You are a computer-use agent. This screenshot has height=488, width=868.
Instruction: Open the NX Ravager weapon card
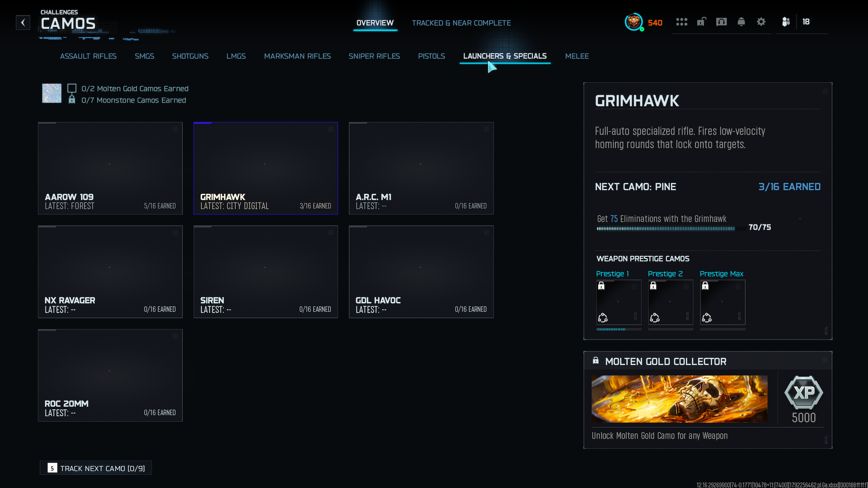pos(110,272)
